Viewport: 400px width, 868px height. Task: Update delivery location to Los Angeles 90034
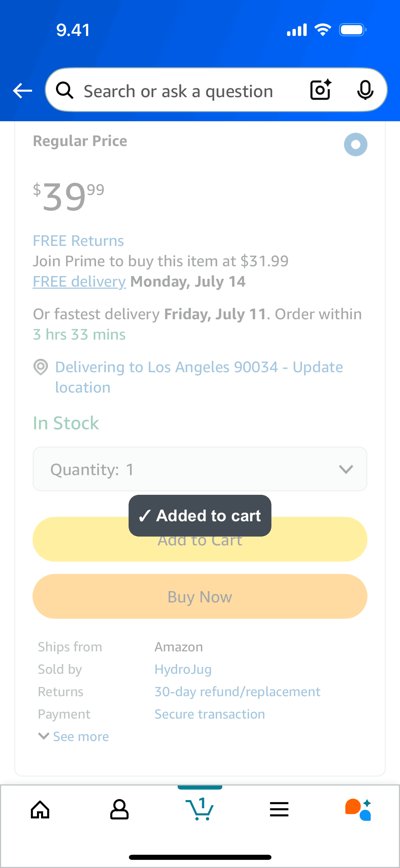click(199, 377)
